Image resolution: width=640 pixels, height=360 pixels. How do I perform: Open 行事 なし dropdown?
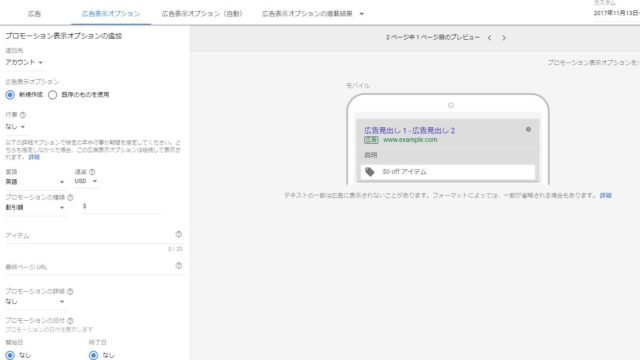coord(15,127)
